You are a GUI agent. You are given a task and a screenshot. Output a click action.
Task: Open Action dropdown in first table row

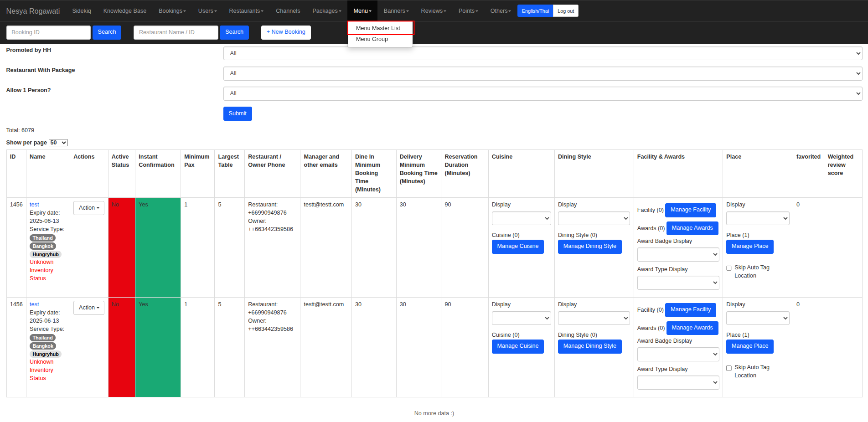coord(89,208)
